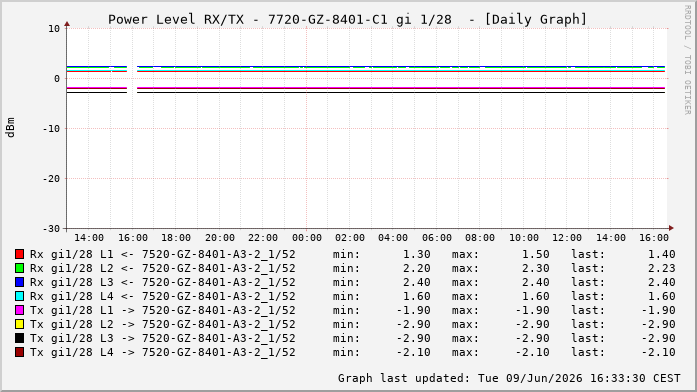Click the magenta Tx L1 line on the graph
This screenshot has height=392, width=697.
(x=400, y=88)
